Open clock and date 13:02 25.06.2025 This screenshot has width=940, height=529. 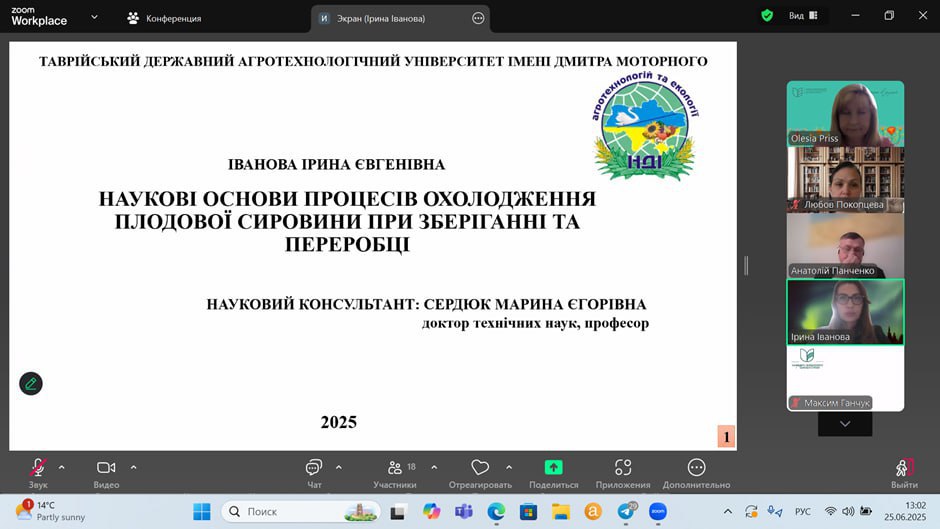click(x=905, y=511)
